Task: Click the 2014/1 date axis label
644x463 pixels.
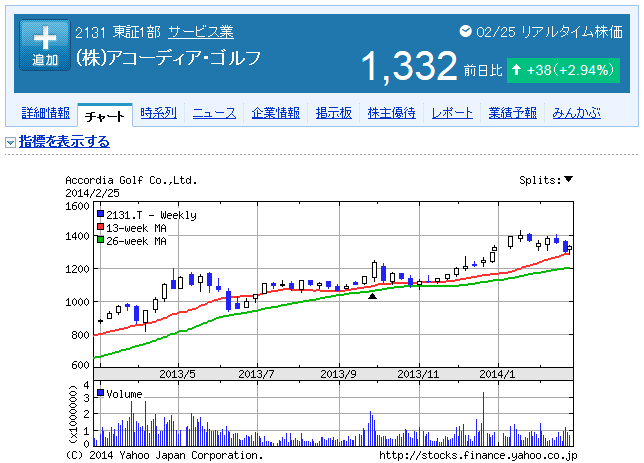Action: point(497,374)
